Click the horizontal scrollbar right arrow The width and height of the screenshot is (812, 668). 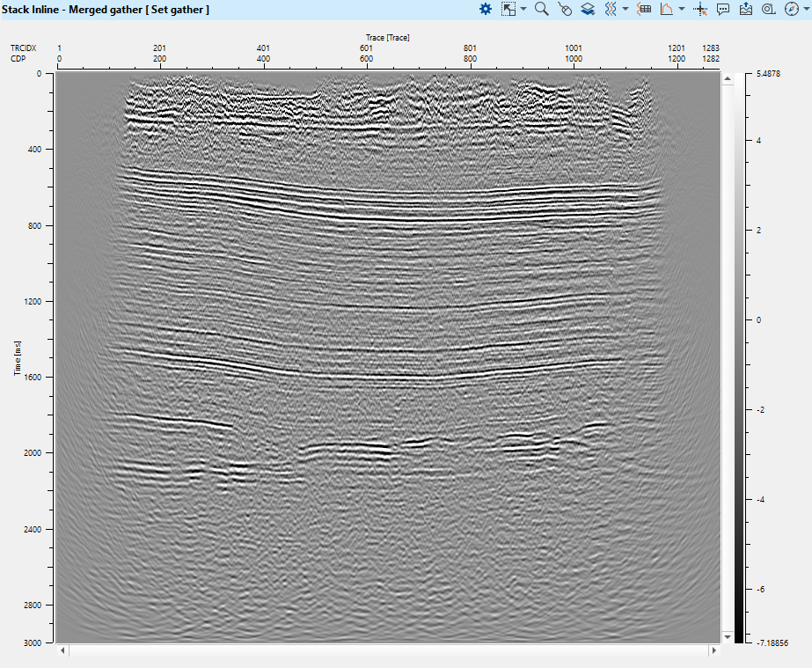coord(713,651)
